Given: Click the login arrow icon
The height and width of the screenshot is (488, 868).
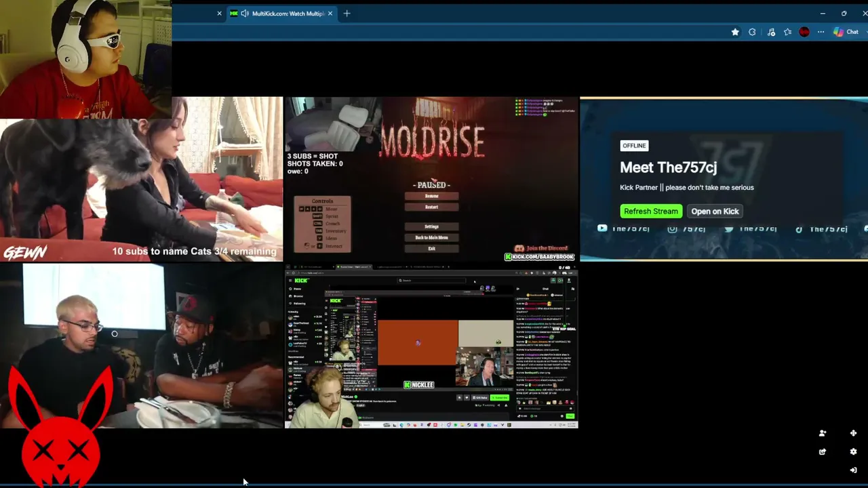Looking at the screenshot, I should 853,470.
